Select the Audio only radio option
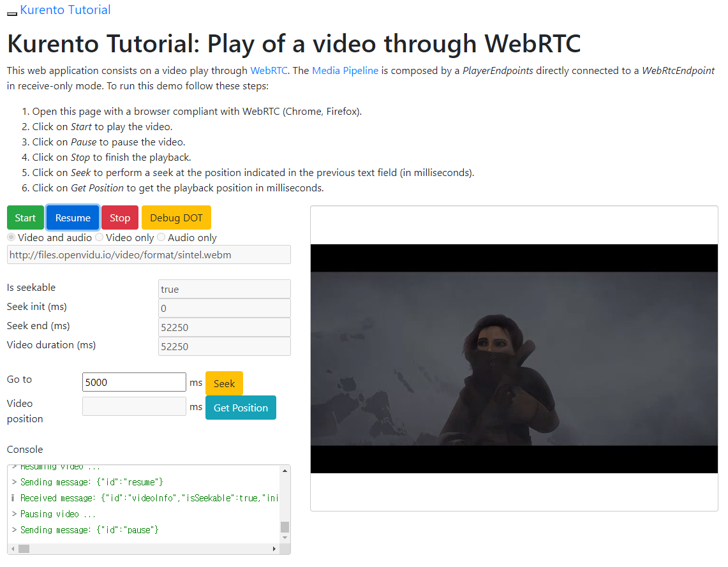Viewport: 728px width, 567px height. pyautogui.click(x=161, y=237)
